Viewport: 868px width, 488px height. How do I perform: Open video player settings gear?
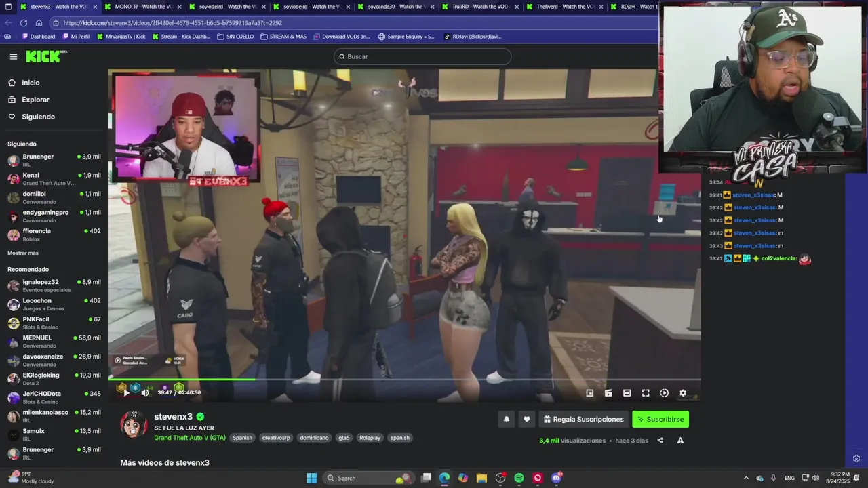tap(683, 393)
